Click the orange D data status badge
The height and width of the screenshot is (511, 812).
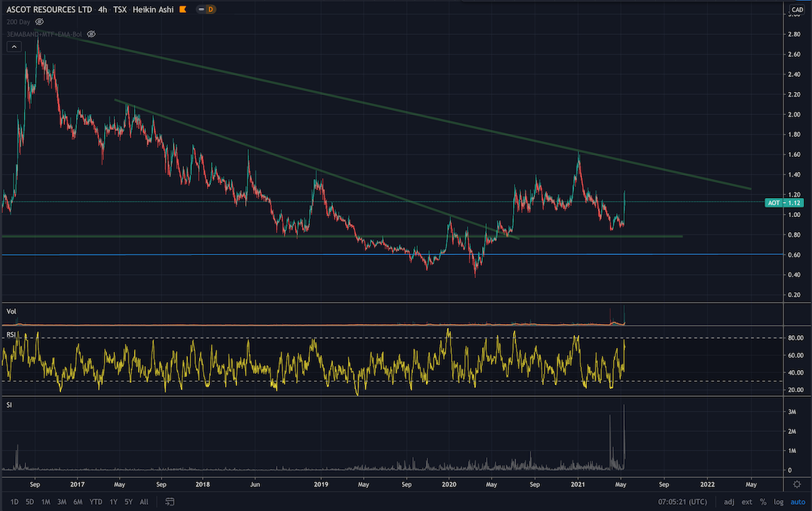[x=211, y=9]
